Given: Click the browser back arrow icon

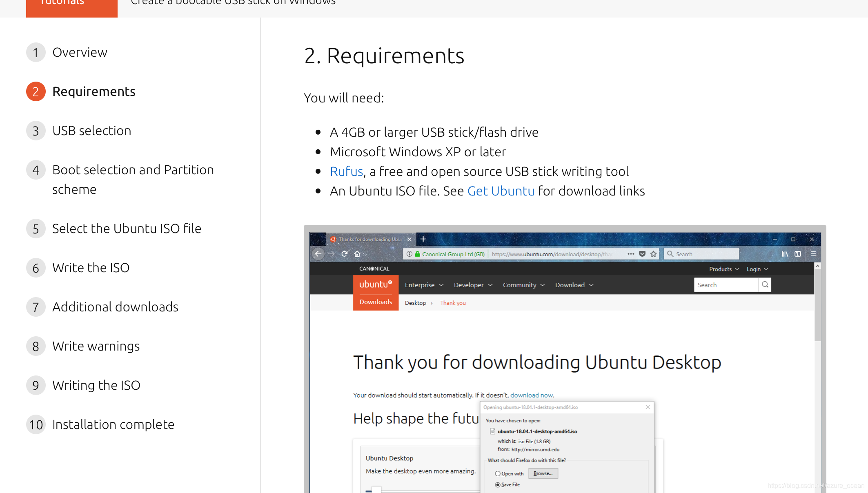Looking at the screenshot, I should tap(318, 254).
